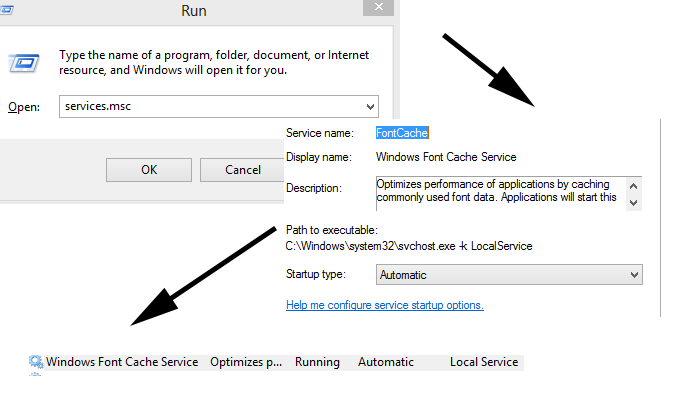Click the Cancel button in Run dialog

[x=242, y=170]
